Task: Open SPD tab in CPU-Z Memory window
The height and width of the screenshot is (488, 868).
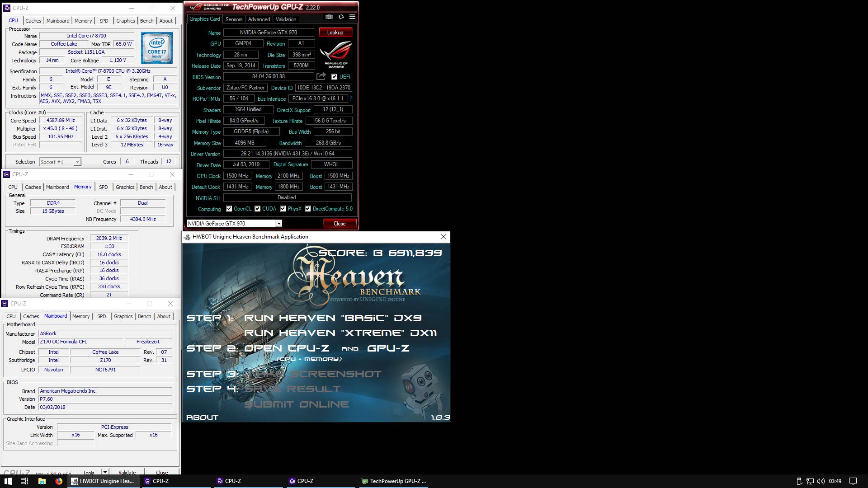Action: [x=104, y=187]
